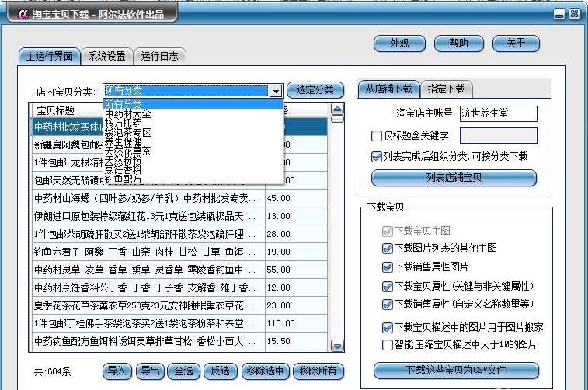Click the 全选 select all button
Image resolution: width=588 pixels, height=390 pixels.
pos(184,371)
